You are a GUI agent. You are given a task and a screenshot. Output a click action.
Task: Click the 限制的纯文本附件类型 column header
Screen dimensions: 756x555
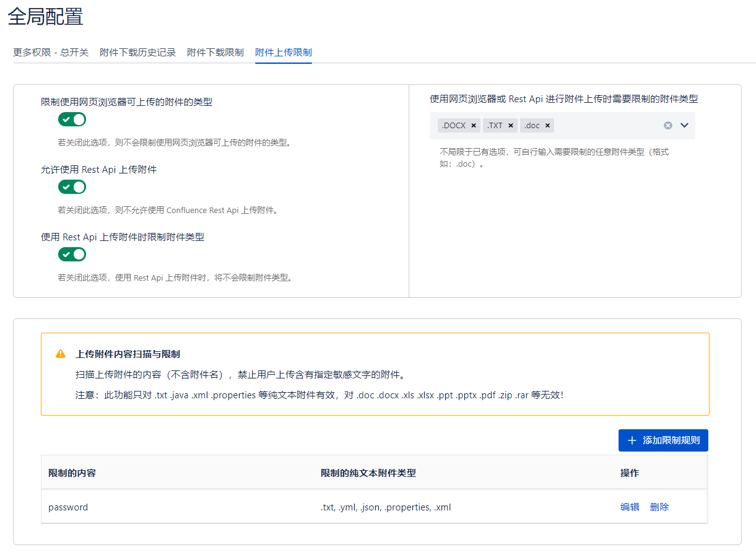coord(368,473)
